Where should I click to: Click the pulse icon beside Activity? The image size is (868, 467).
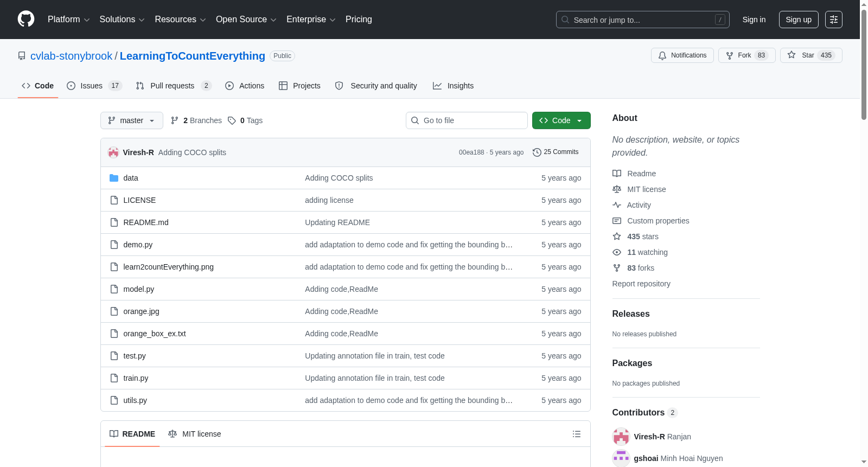(617, 205)
